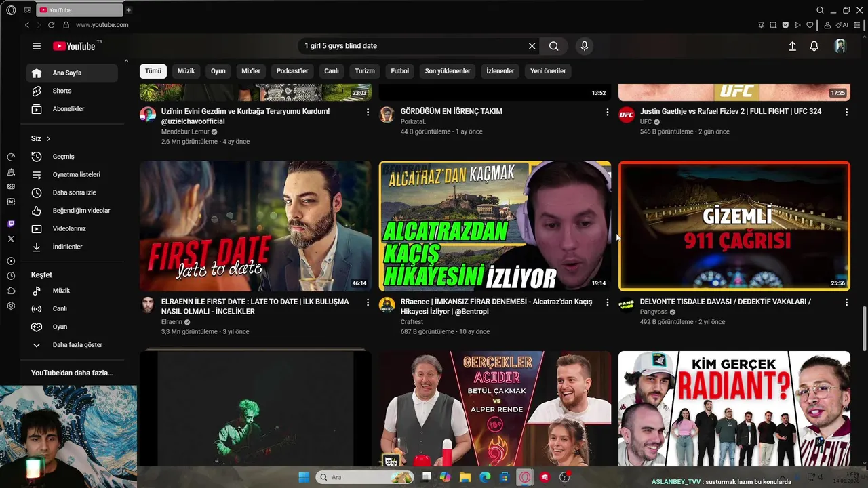The width and height of the screenshot is (868, 488).
Task: Select the Mix'ler filter chip
Action: pyautogui.click(x=251, y=71)
